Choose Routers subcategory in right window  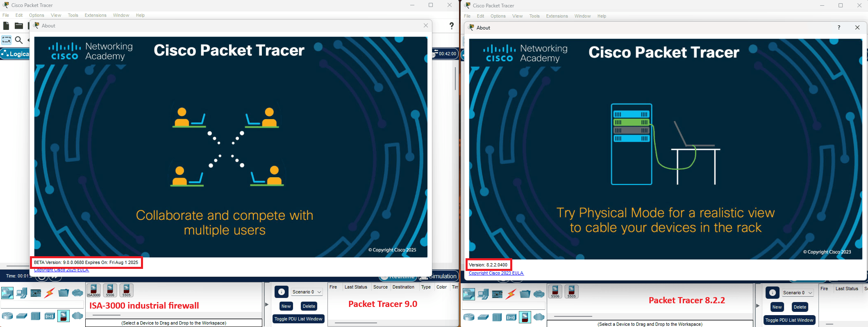(x=469, y=317)
